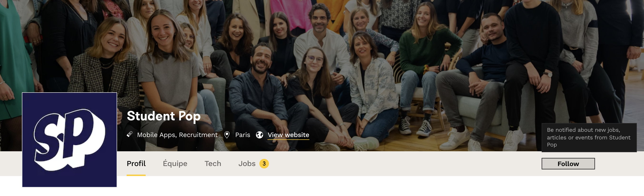Click the yellow Jobs count badge
This screenshot has height=196, width=644.
point(264,163)
